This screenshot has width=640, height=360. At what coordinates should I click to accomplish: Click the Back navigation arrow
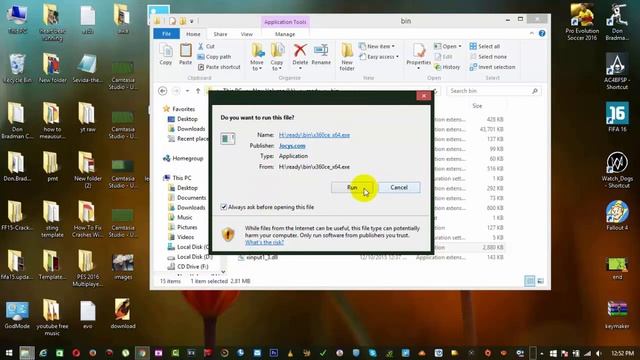click(x=162, y=91)
